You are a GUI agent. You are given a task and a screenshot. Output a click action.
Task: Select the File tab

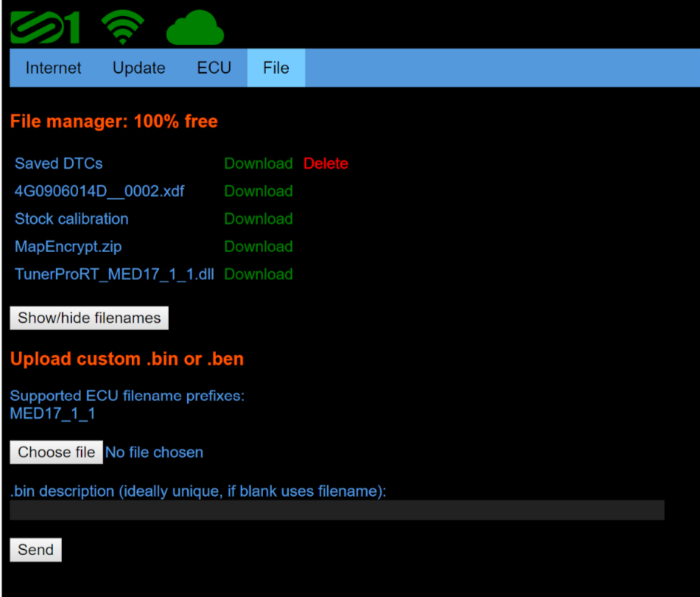click(276, 68)
